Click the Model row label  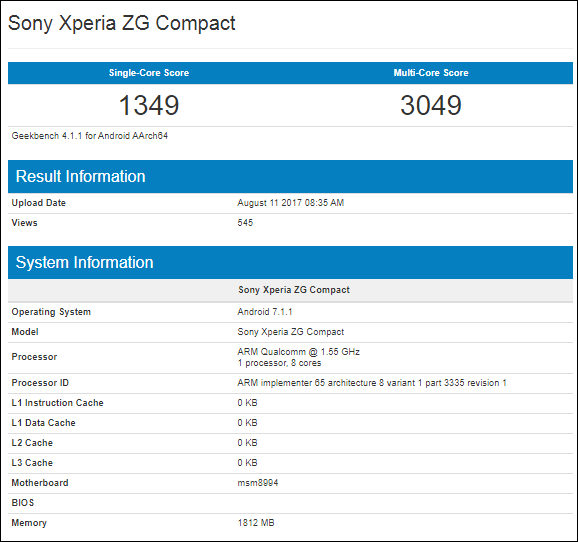[25, 332]
